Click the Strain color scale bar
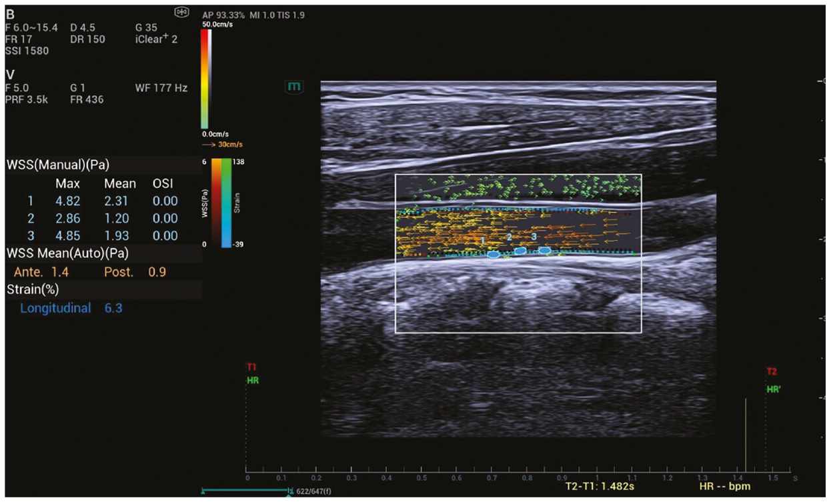The image size is (829, 504). point(227,203)
